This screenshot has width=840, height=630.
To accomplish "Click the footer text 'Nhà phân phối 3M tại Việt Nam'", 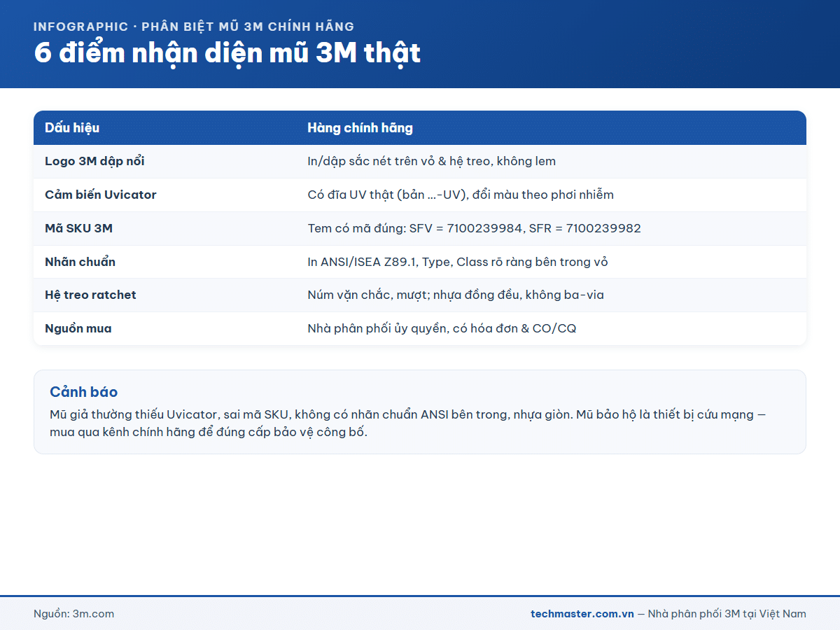I will (x=727, y=614).
